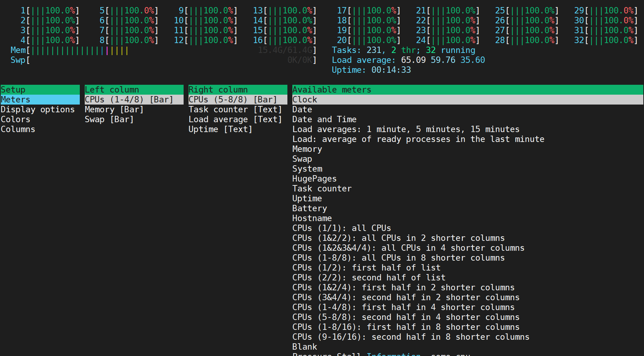Choose CPUs (1&2/2) in 2 shorter columns

(x=399, y=238)
